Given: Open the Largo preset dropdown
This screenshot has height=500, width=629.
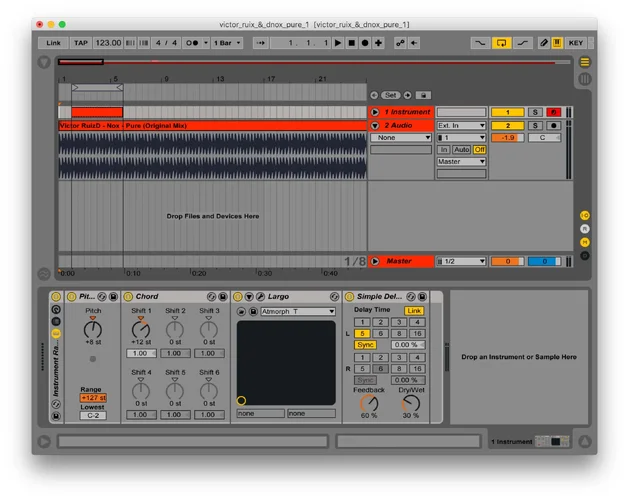Looking at the screenshot, I should 297,311.
